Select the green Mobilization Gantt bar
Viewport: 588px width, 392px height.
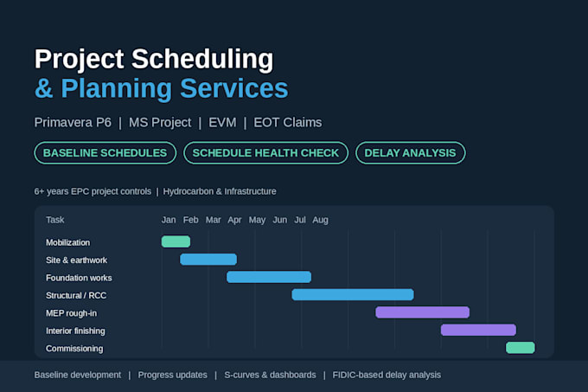click(176, 241)
